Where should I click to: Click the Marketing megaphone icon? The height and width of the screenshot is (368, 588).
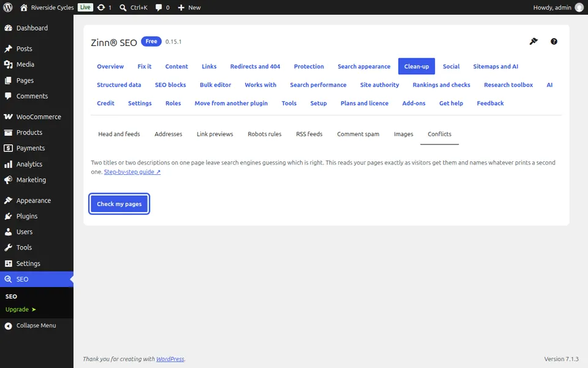coord(8,180)
